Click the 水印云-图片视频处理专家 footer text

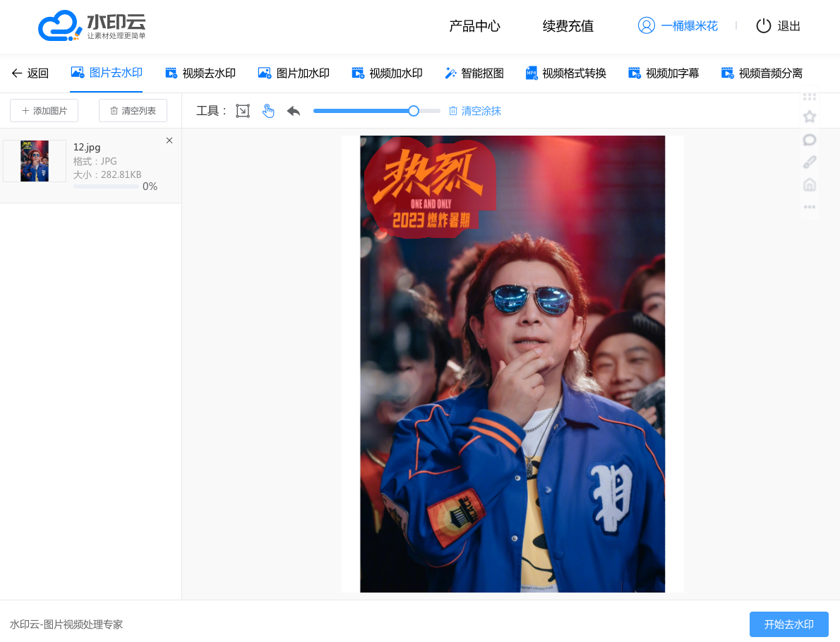[x=66, y=624]
